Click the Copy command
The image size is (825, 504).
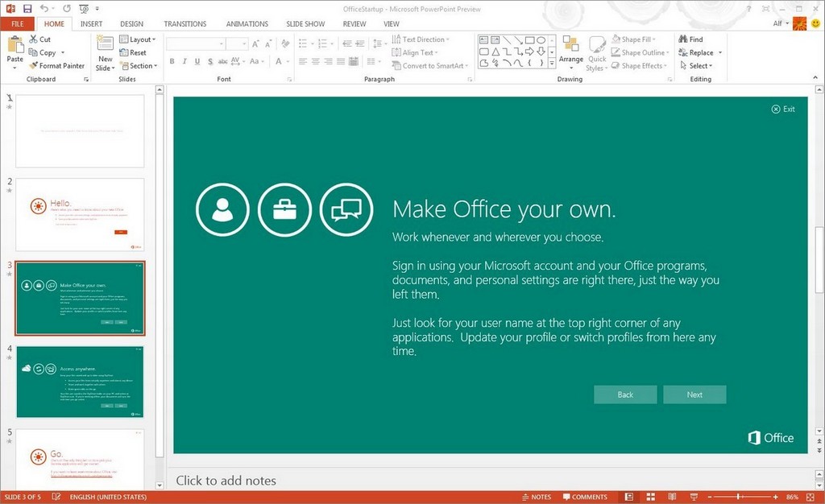[42, 52]
